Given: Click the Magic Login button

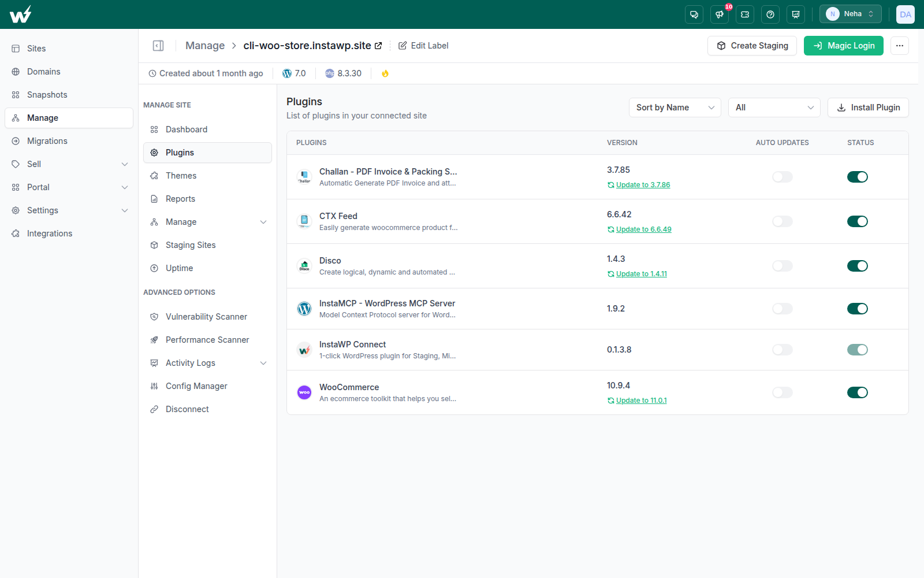Looking at the screenshot, I should [844, 46].
